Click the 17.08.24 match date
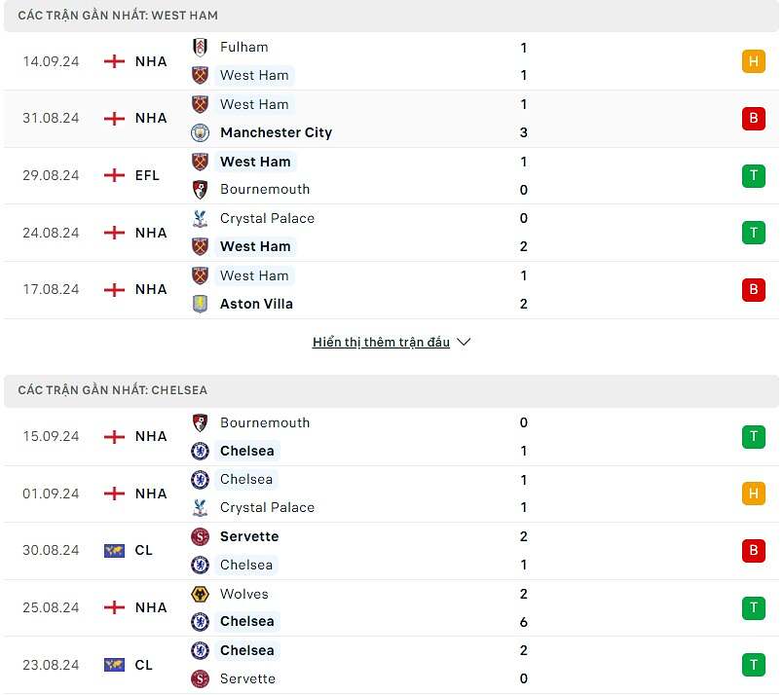The width and height of the screenshot is (784, 695). [51, 290]
